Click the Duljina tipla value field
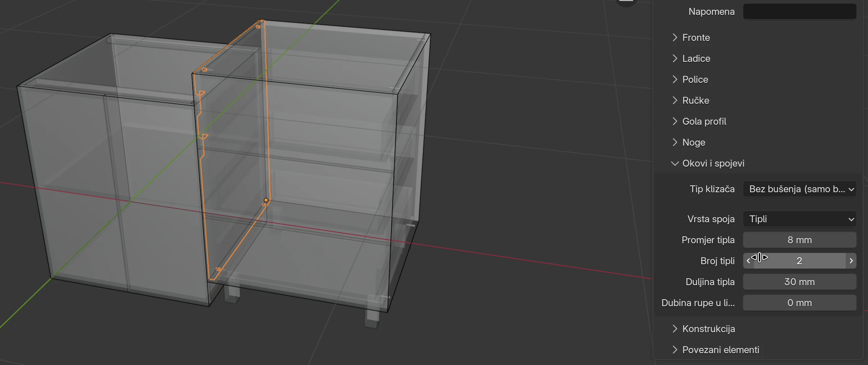Screen dimensions: 868x365 coord(800,282)
